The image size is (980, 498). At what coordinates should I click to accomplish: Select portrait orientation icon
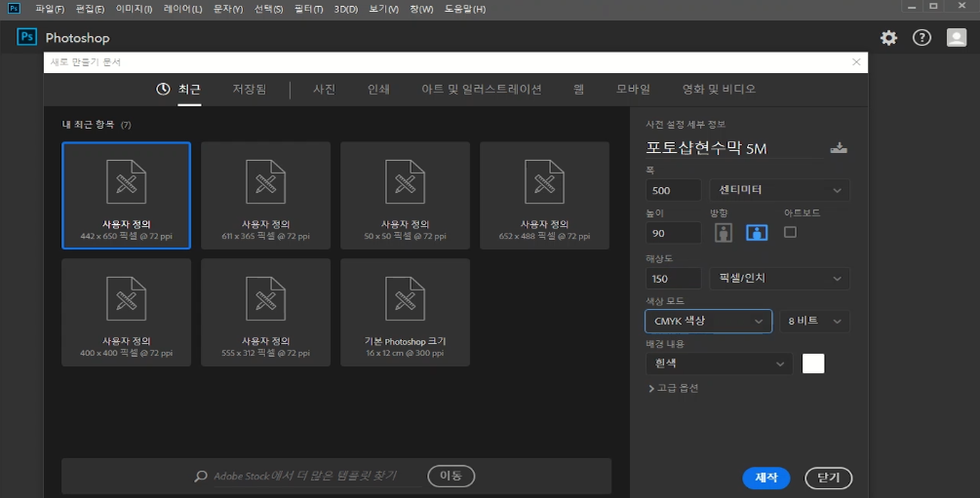click(x=724, y=233)
